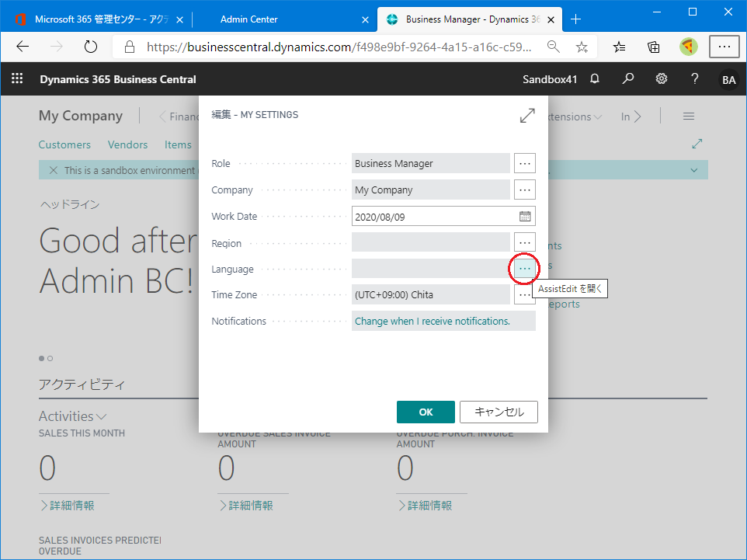Click the Dynamics 365 Business Central title
This screenshot has width=747, height=560.
click(118, 79)
